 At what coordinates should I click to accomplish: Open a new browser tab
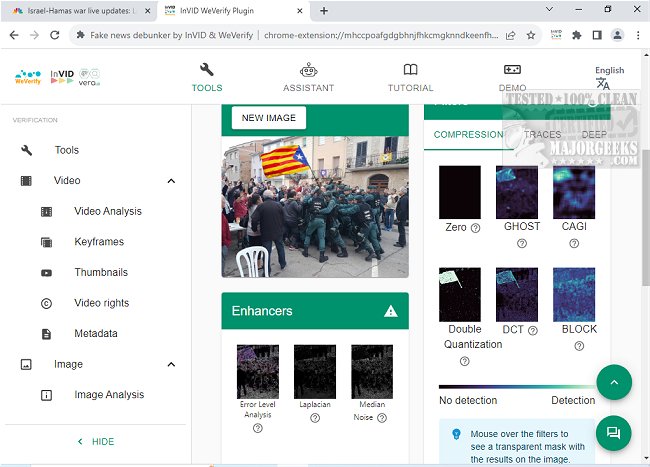pyautogui.click(x=324, y=11)
